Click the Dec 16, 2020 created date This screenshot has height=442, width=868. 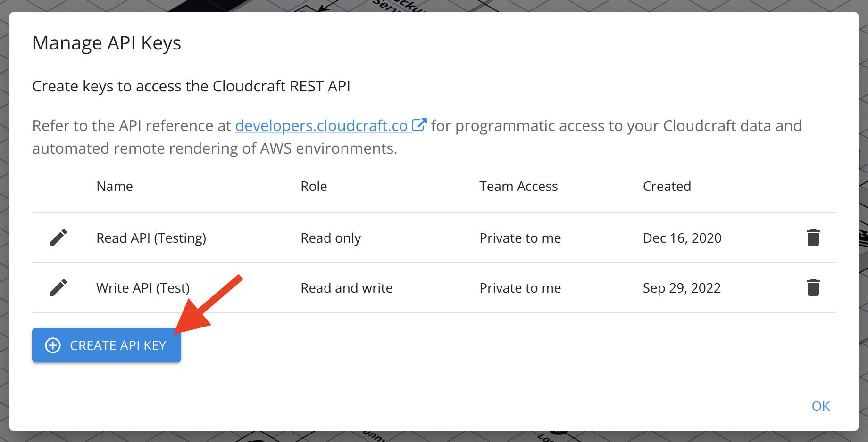(682, 238)
